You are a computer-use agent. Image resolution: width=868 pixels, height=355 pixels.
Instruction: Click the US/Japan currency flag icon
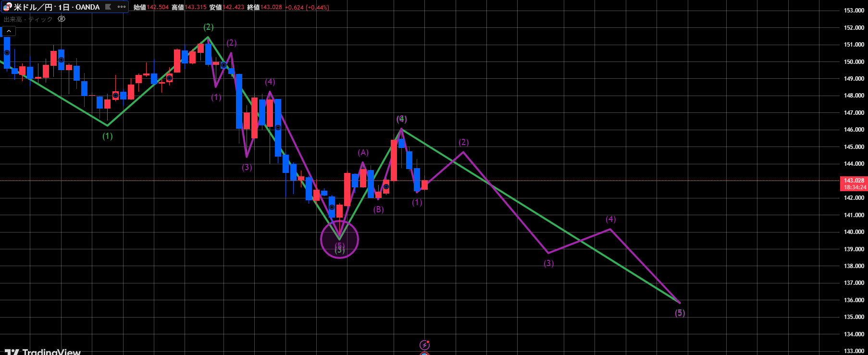click(7, 7)
